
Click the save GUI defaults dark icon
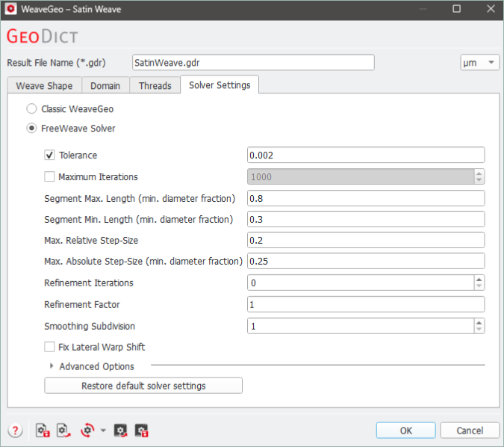(141, 431)
